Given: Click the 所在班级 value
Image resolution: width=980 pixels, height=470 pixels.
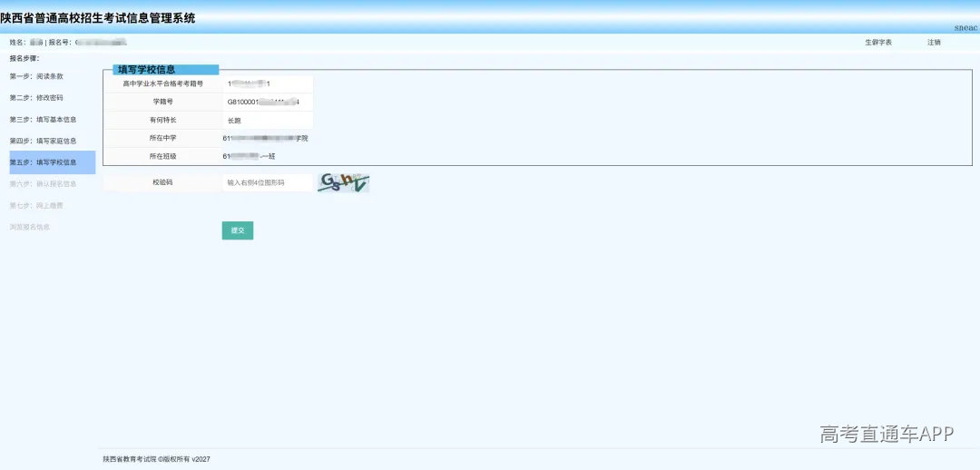Looking at the screenshot, I should 249,156.
